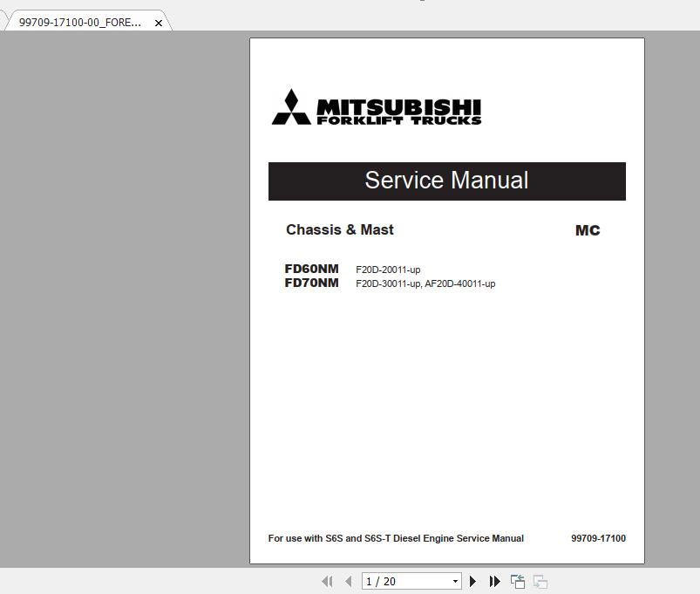Open the page number dropdown list
Screen dimensions: 700x594
(x=455, y=581)
